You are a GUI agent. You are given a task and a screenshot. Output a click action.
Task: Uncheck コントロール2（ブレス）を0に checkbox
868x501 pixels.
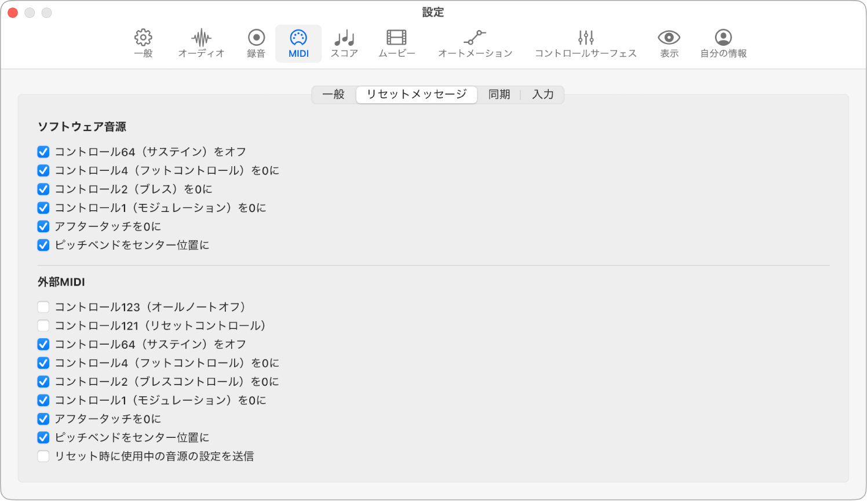tap(43, 189)
